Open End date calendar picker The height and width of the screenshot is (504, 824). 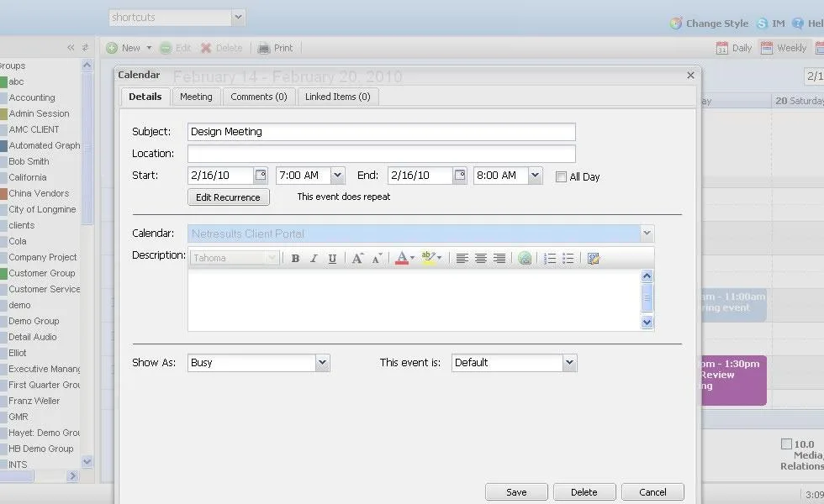(x=460, y=176)
